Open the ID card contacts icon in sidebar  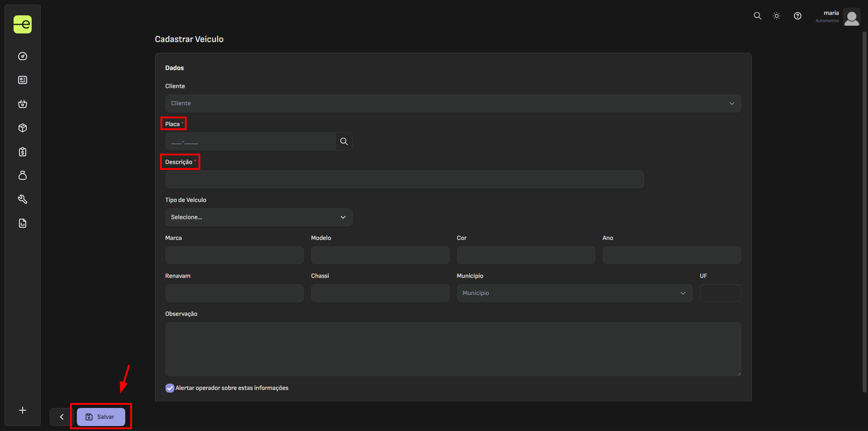[23, 80]
